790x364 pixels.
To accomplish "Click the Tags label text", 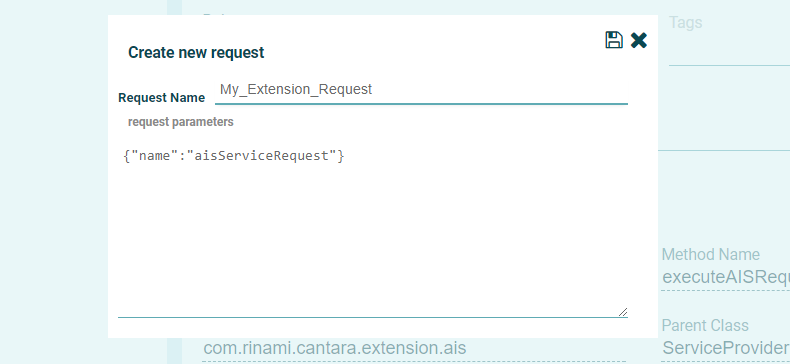I will (685, 23).
